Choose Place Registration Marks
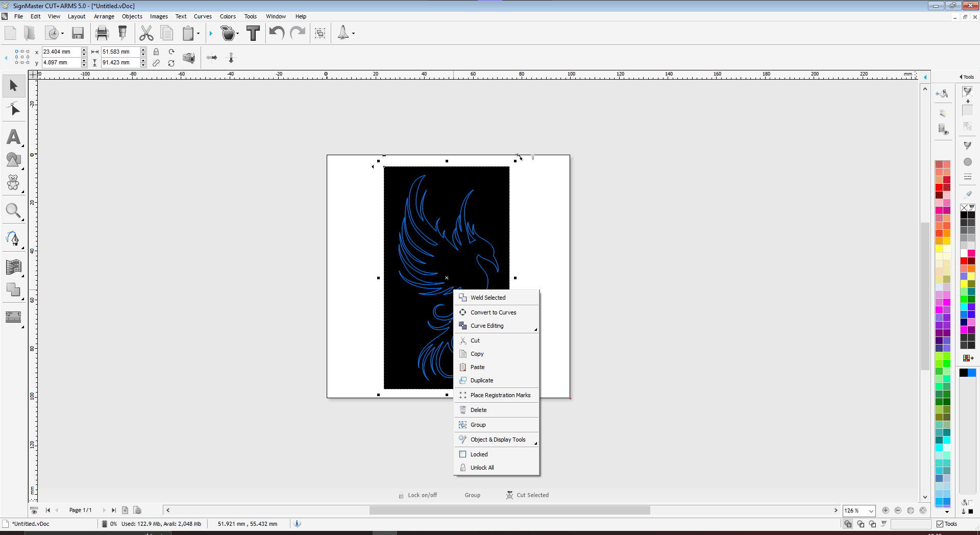The image size is (980, 535). [x=497, y=395]
